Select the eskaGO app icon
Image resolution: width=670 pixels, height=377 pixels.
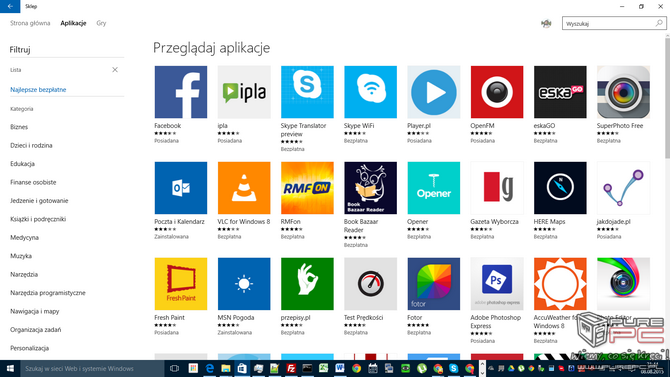click(560, 92)
